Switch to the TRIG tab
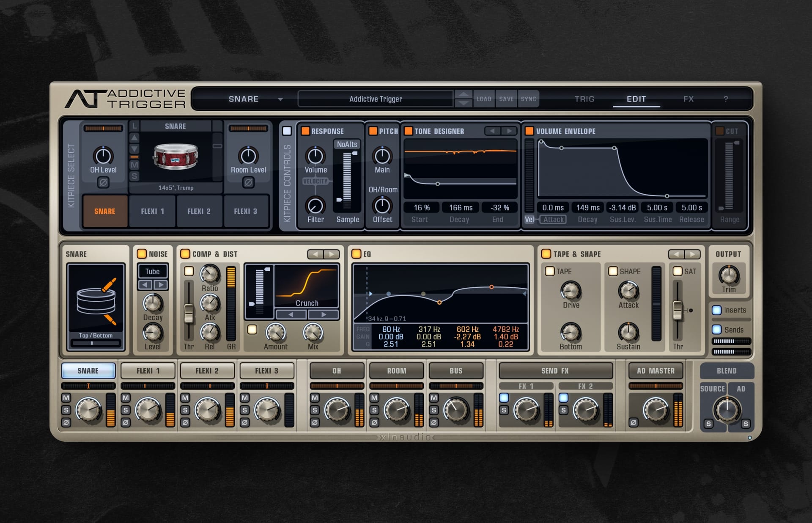 coord(584,99)
